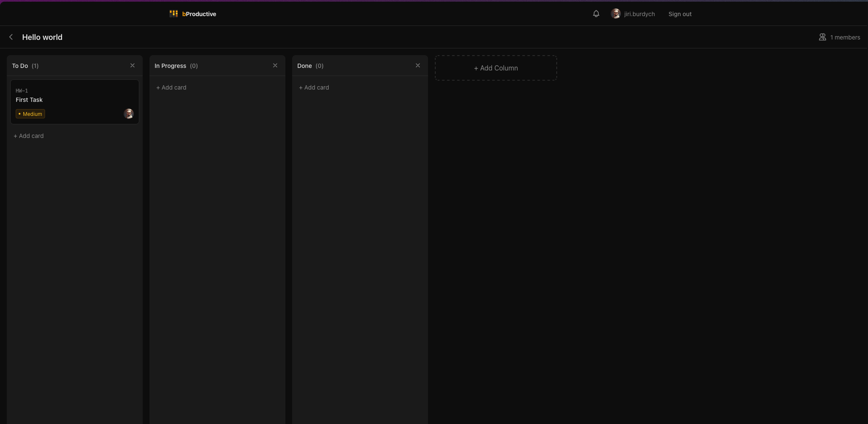868x424 pixels.
Task: Select the In Progress column header
Action: tap(170, 66)
